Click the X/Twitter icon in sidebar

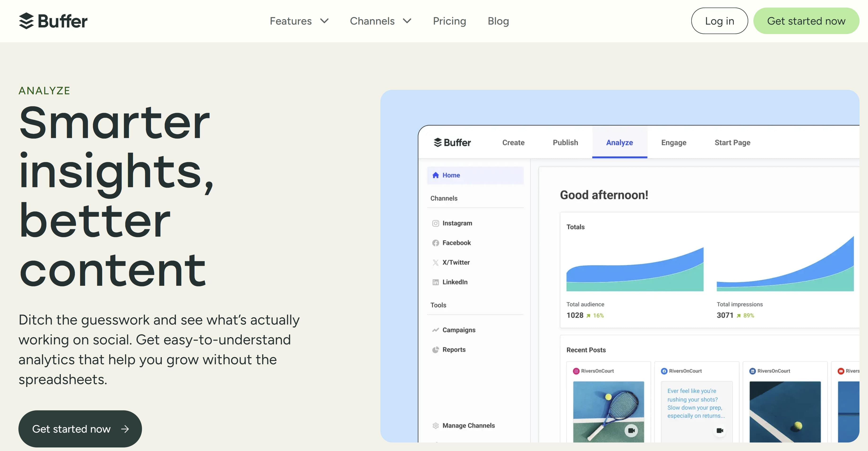pyautogui.click(x=435, y=263)
